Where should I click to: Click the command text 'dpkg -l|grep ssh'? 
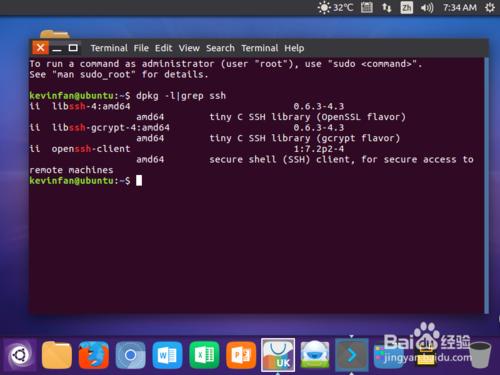181,96
